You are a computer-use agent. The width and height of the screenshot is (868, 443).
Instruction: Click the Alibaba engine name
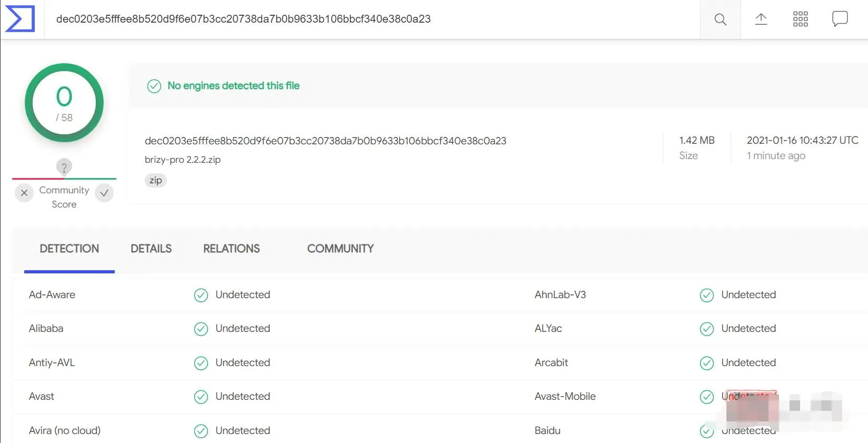[46, 329]
